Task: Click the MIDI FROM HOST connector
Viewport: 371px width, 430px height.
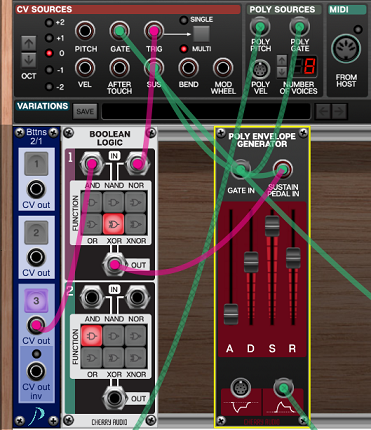Action: 346,49
